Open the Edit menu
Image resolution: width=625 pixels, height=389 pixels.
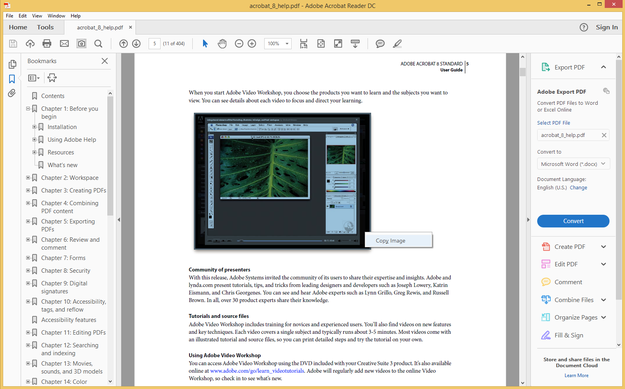(23, 16)
